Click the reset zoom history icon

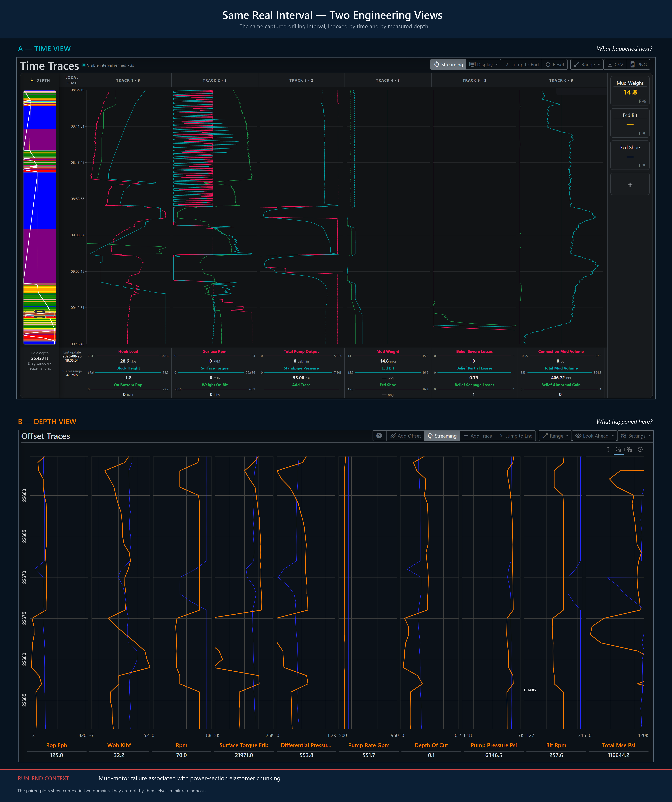click(640, 450)
